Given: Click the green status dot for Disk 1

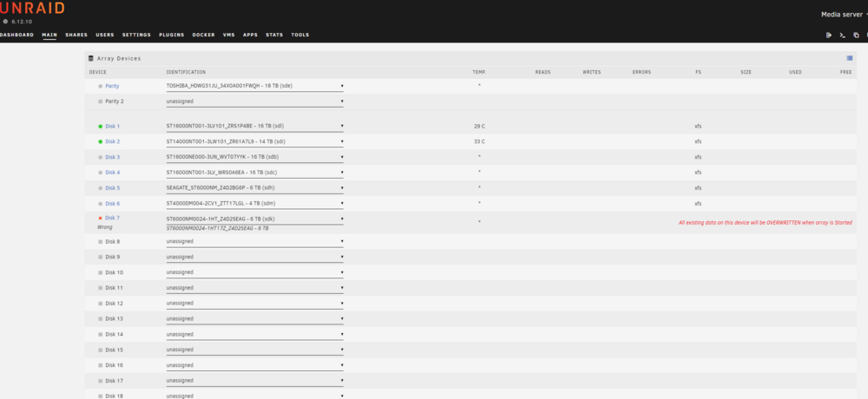Looking at the screenshot, I should (x=100, y=126).
